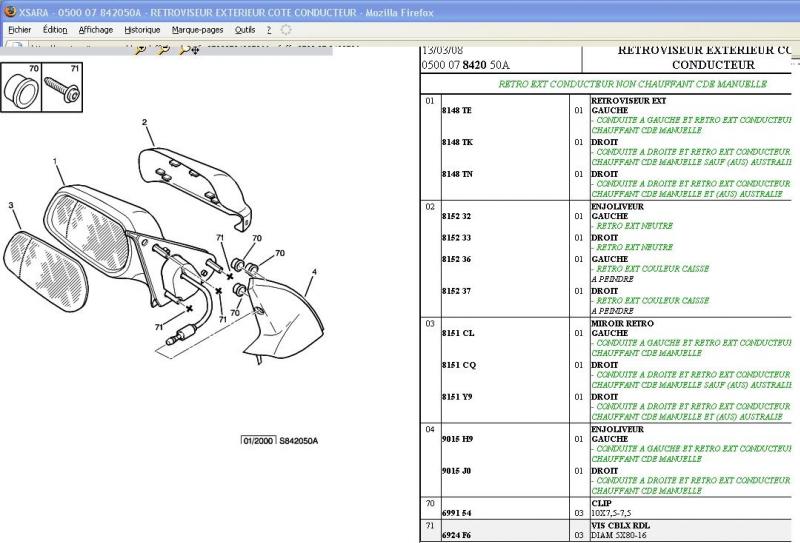800x543 pixels.
Task: Open the ? help menu
Action: click(x=269, y=30)
